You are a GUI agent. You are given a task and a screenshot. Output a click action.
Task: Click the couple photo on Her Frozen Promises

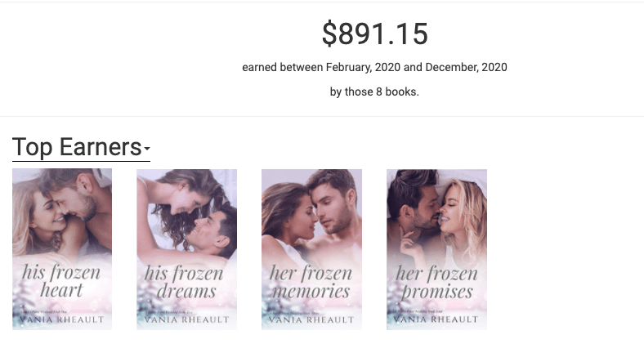[x=436, y=208]
